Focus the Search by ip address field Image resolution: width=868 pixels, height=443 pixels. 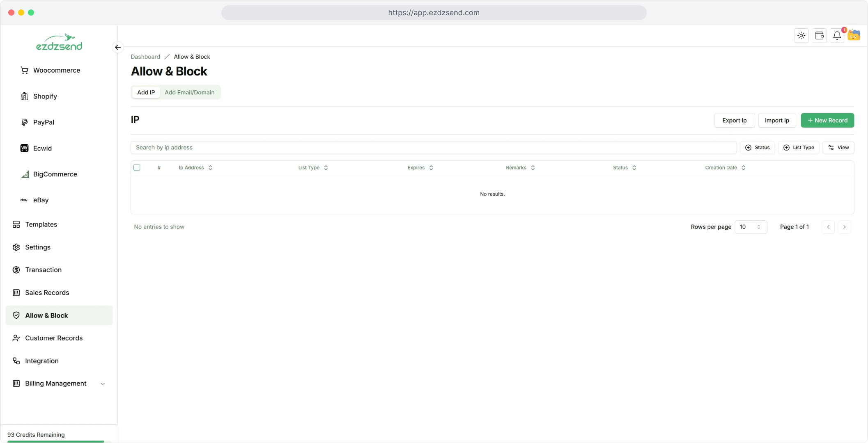pos(433,148)
